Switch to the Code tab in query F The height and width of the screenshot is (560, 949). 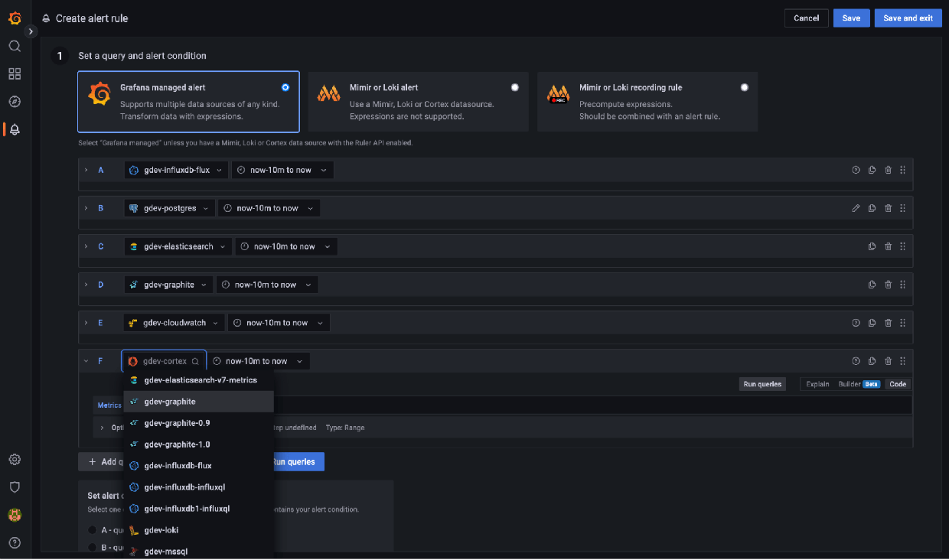click(897, 383)
